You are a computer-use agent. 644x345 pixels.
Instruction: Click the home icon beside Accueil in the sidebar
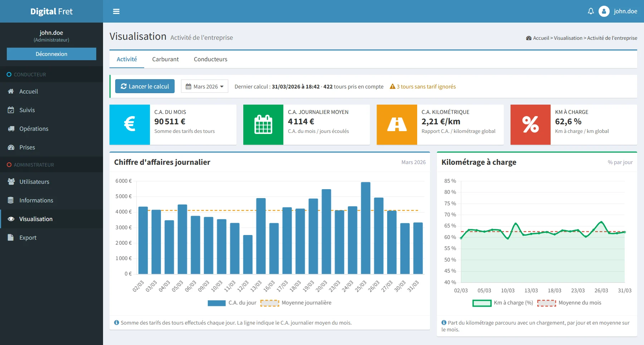pyautogui.click(x=11, y=91)
